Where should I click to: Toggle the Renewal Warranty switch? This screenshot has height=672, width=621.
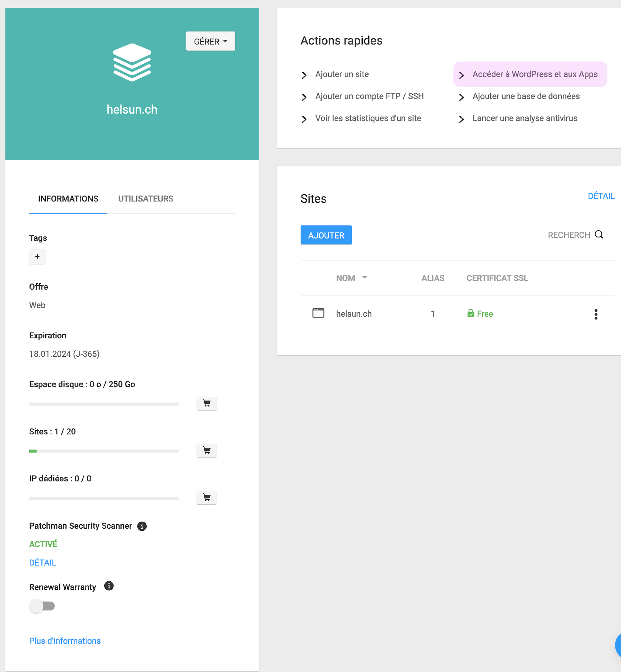[x=42, y=606]
